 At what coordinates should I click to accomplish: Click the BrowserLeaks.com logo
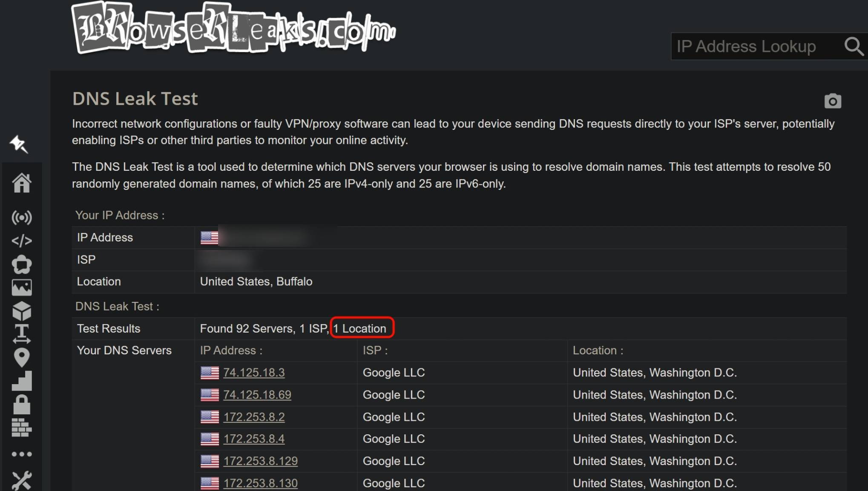pyautogui.click(x=234, y=28)
